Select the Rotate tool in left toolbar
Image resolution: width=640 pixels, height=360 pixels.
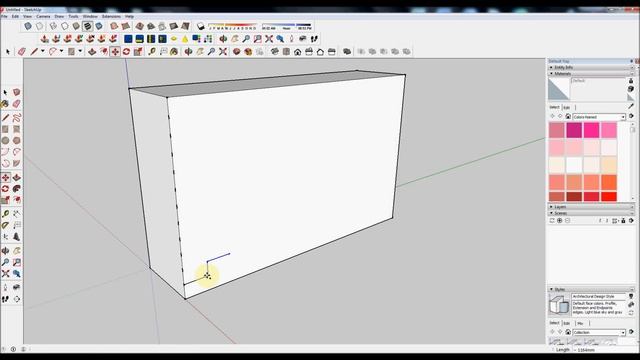[5, 189]
